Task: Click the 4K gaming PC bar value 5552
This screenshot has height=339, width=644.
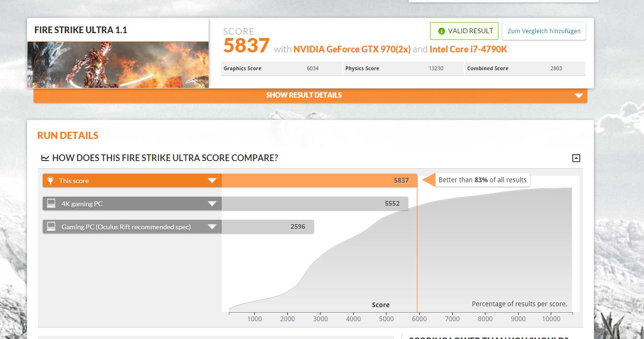Action: pyautogui.click(x=392, y=203)
